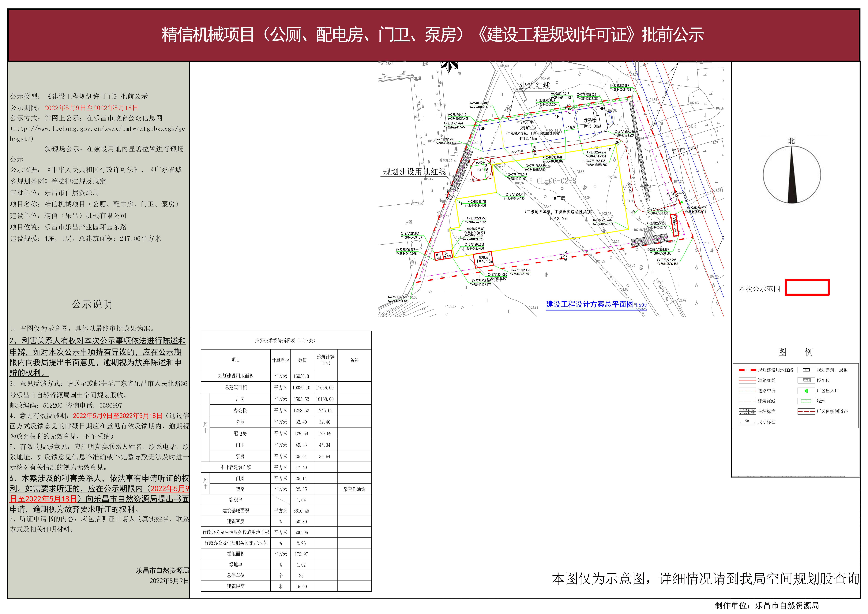Click 咨询电话: 5586997 text
This screenshot has height=614, width=868.
click(x=94, y=405)
